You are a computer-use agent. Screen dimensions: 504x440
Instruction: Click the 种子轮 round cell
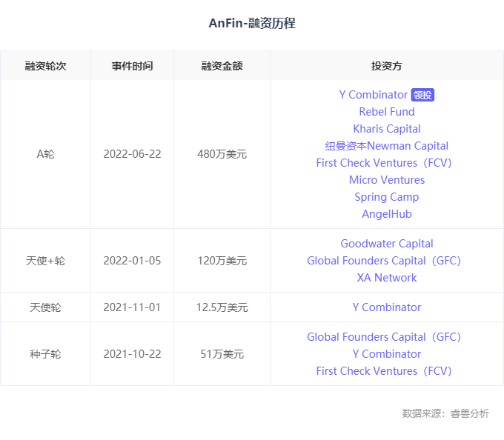click(x=46, y=354)
